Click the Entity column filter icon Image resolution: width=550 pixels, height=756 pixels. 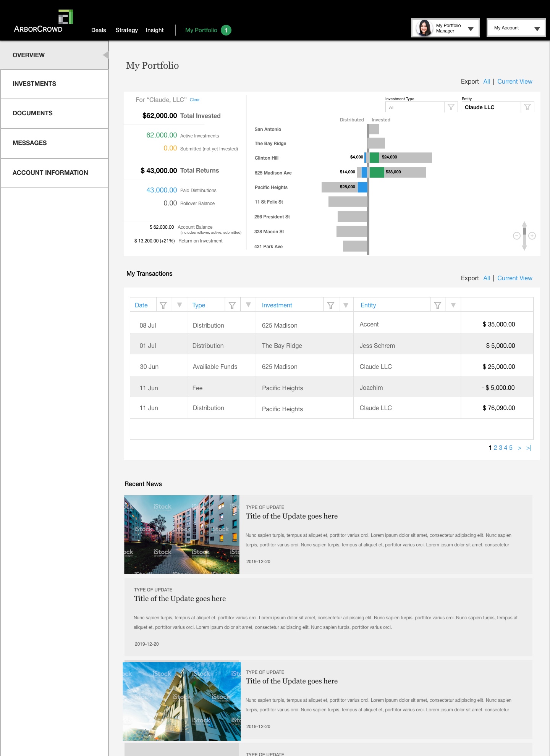pos(438,305)
